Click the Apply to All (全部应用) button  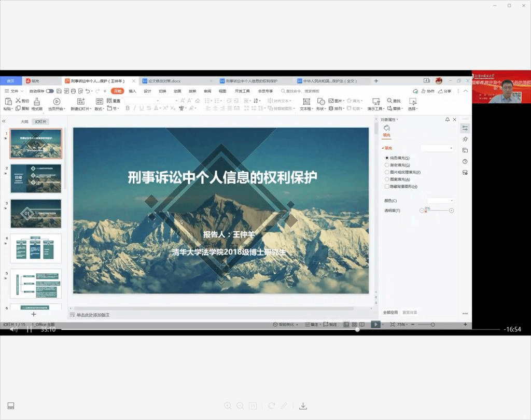coord(390,313)
